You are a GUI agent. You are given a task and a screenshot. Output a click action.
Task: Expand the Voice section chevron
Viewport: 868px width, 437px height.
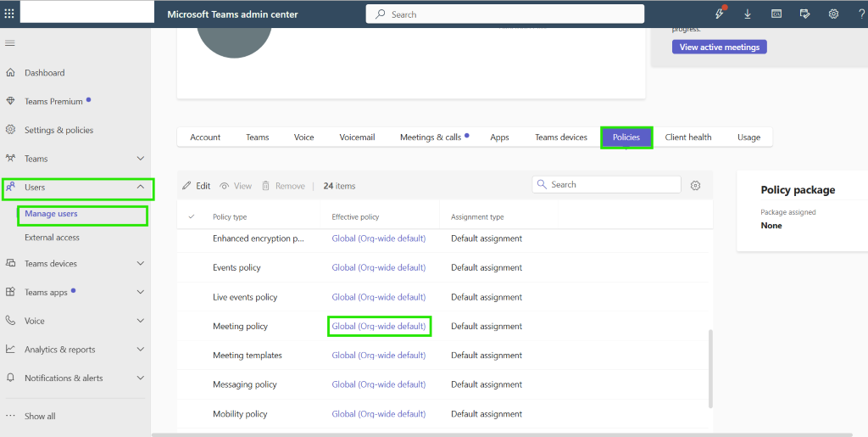pos(141,321)
